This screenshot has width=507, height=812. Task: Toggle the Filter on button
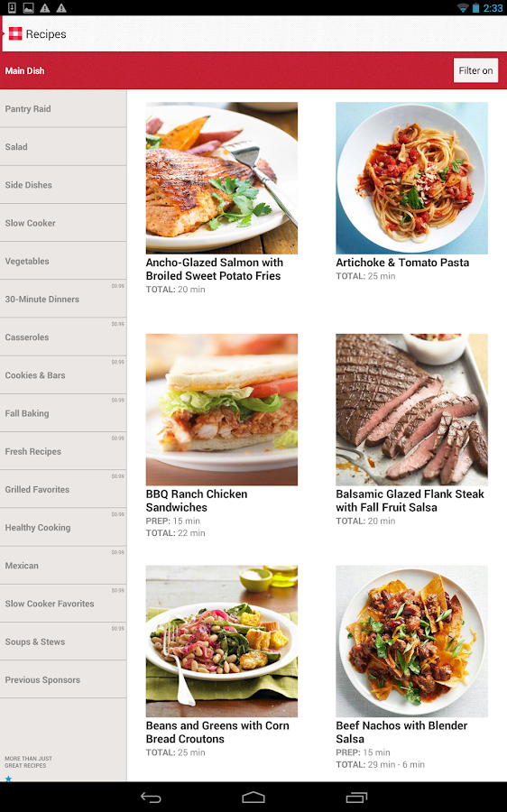(x=475, y=70)
